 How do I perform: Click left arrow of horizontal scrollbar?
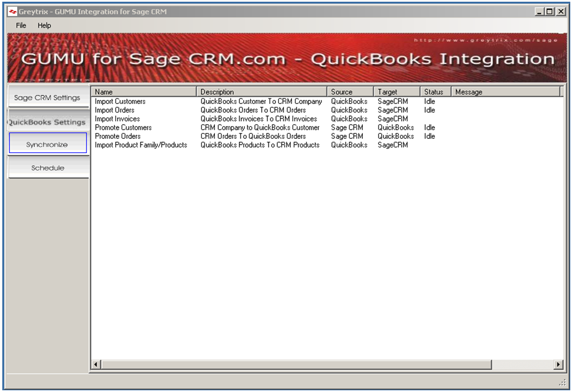pyautogui.click(x=96, y=365)
